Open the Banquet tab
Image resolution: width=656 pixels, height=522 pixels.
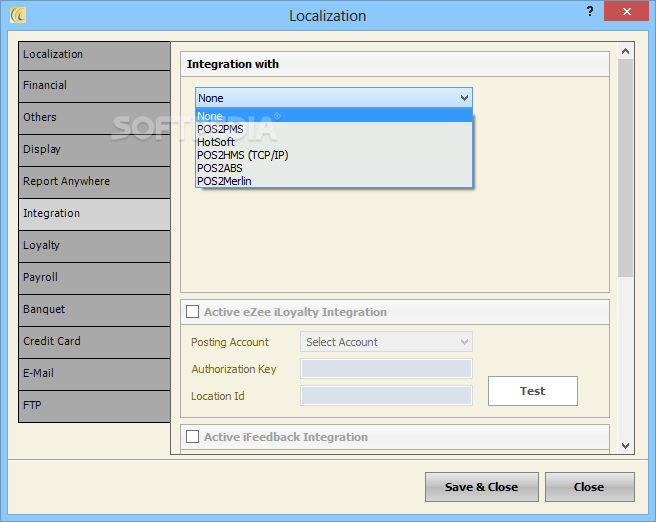coord(95,310)
